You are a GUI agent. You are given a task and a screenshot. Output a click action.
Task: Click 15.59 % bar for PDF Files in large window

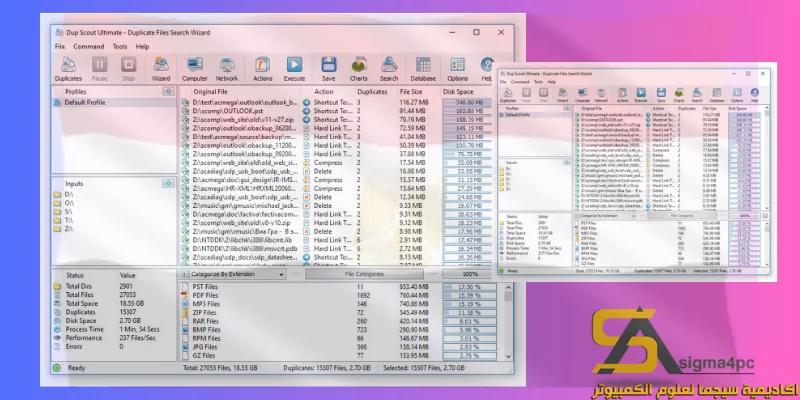(x=469, y=295)
